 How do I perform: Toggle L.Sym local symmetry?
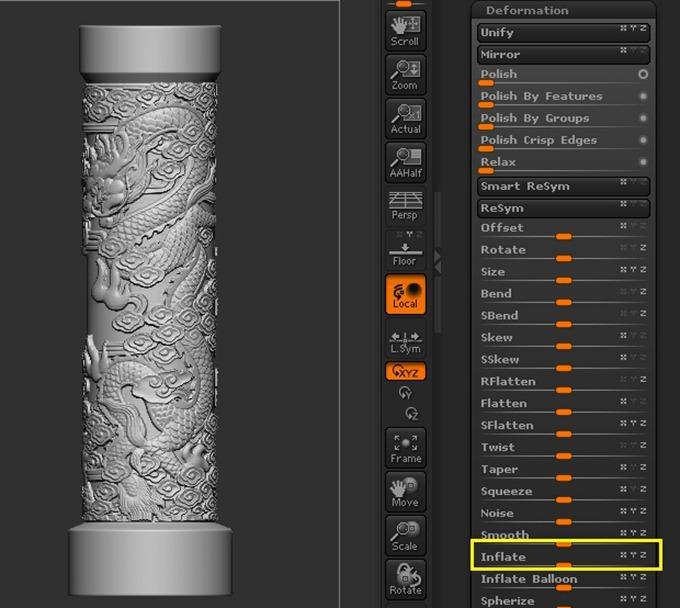click(x=405, y=342)
